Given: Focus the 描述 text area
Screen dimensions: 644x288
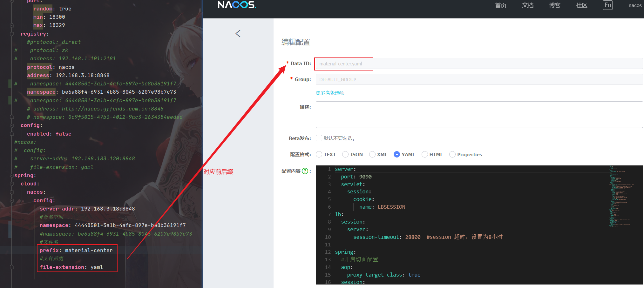Looking at the screenshot, I should pyautogui.click(x=479, y=115).
